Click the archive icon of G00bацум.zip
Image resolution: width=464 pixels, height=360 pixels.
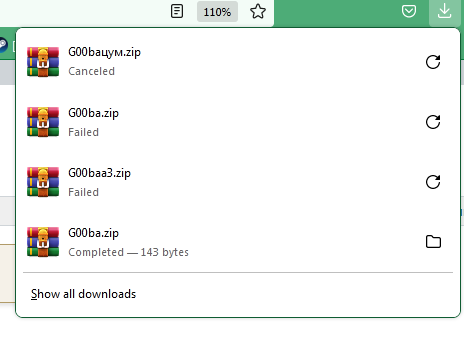tap(43, 62)
